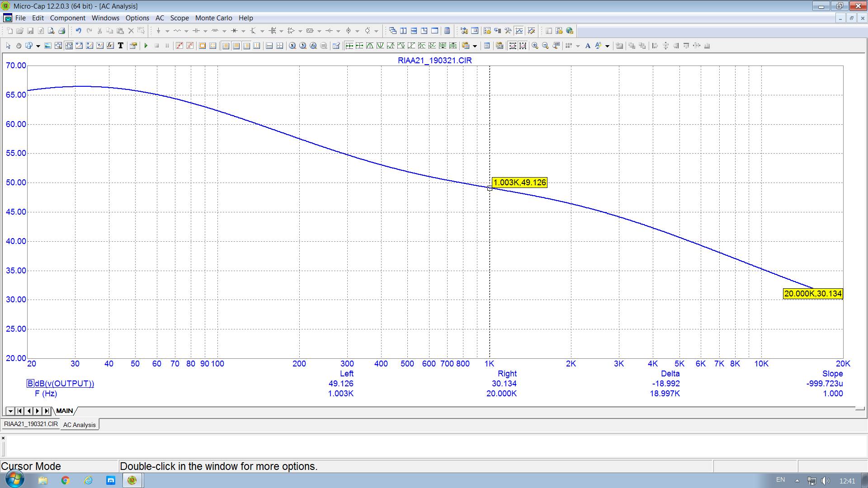Click the dB(v(OUTPUT)) expression label

pos(64,384)
